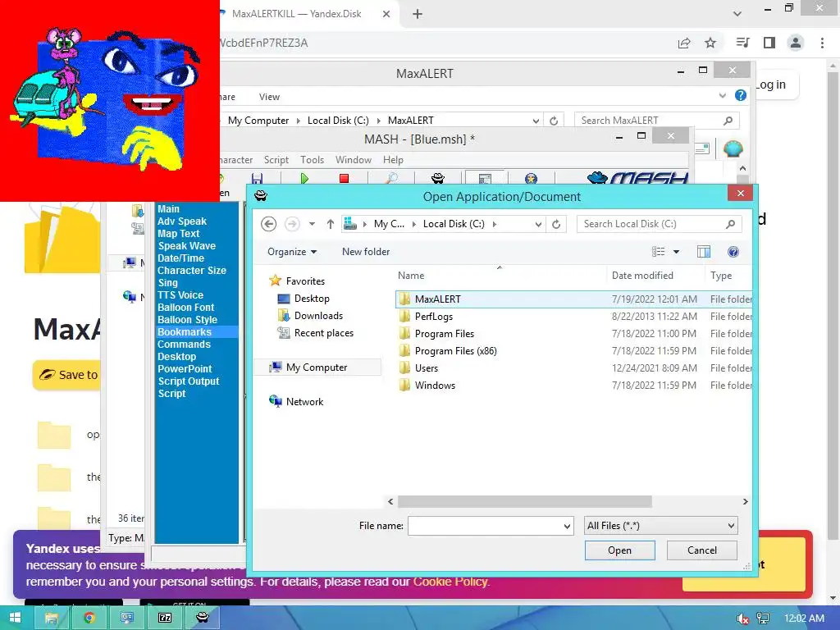Open a new Chrome tab
Viewport: 840px width, 630px height.
(x=418, y=14)
